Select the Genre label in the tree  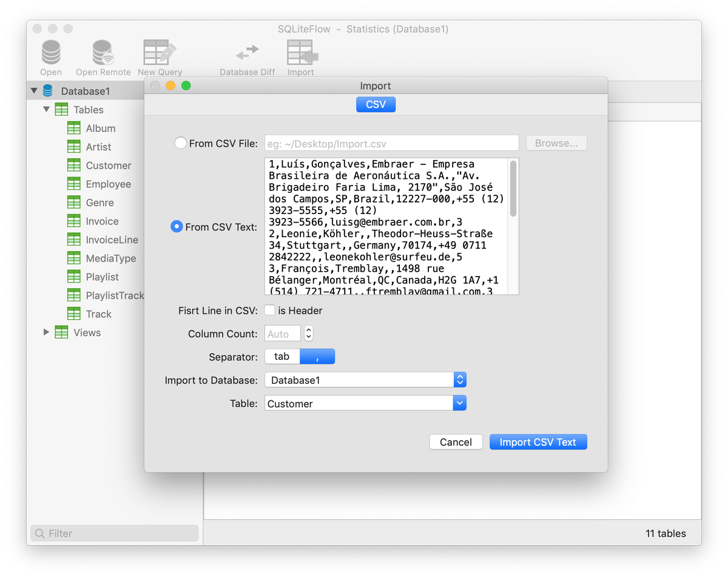(x=99, y=203)
